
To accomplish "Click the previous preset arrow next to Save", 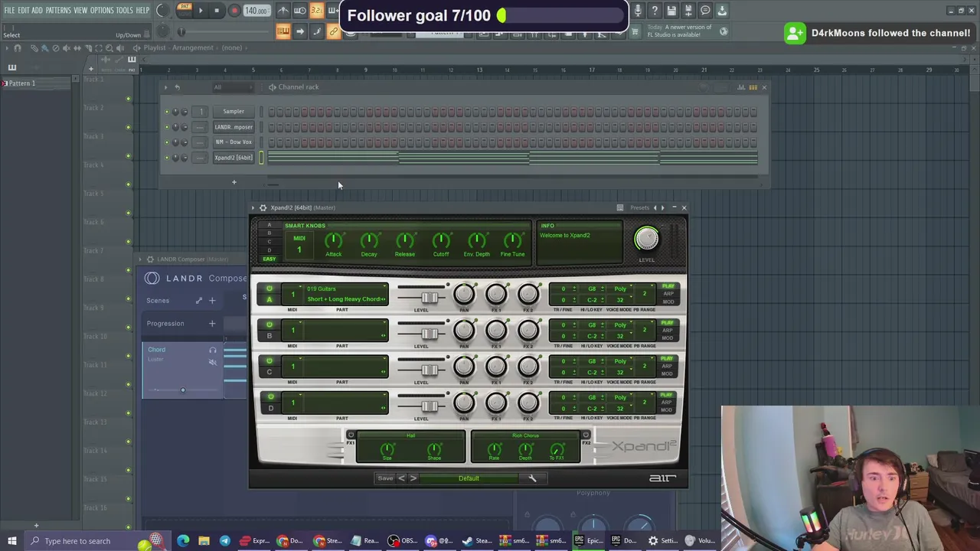I will pyautogui.click(x=401, y=478).
